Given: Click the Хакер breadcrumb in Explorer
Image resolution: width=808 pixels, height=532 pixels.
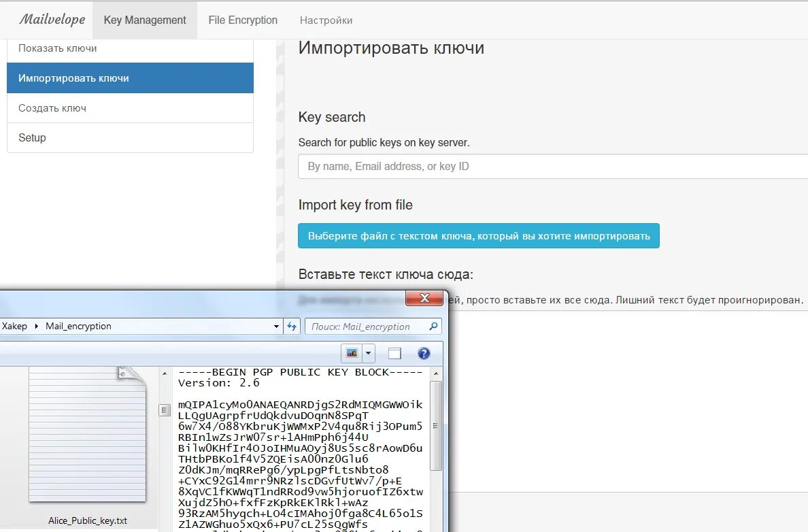Looking at the screenshot, I should pyautogui.click(x=14, y=326).
